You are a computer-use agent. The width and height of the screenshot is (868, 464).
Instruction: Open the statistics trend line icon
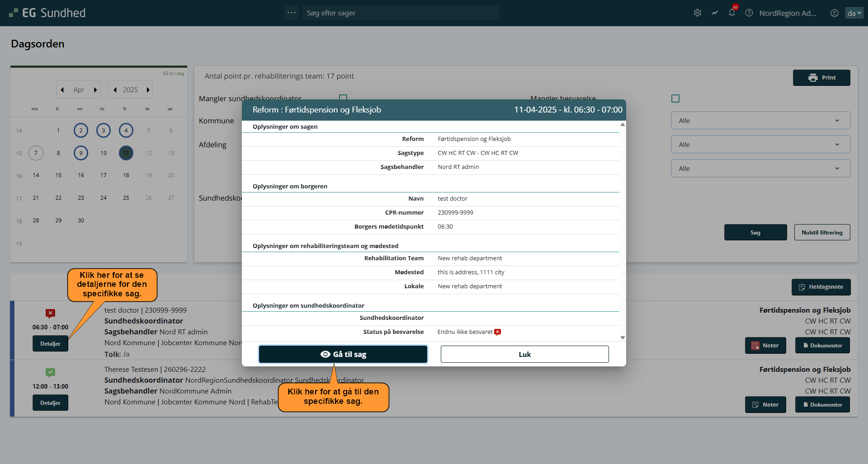click(715, 13)
